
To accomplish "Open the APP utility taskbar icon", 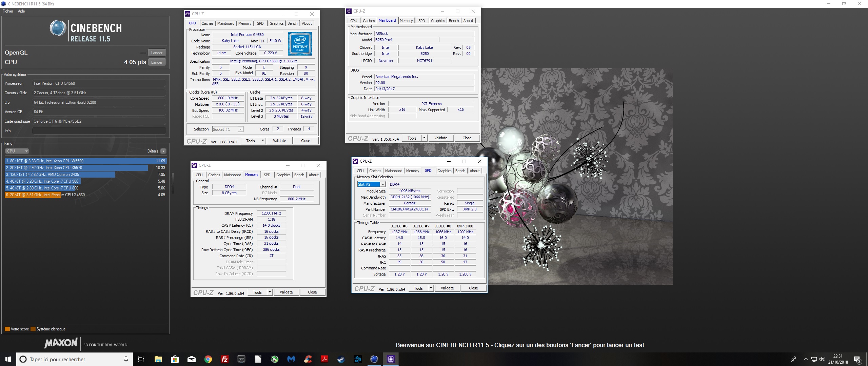I will click(241, 359).
